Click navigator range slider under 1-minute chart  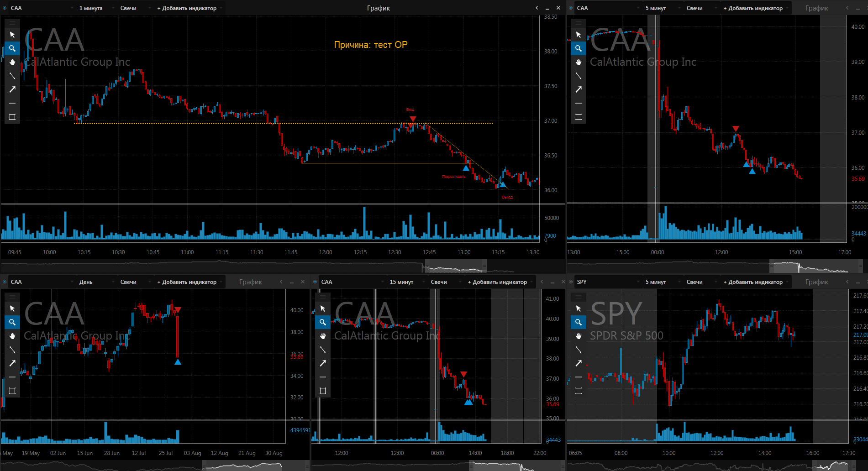click(456, 266)
